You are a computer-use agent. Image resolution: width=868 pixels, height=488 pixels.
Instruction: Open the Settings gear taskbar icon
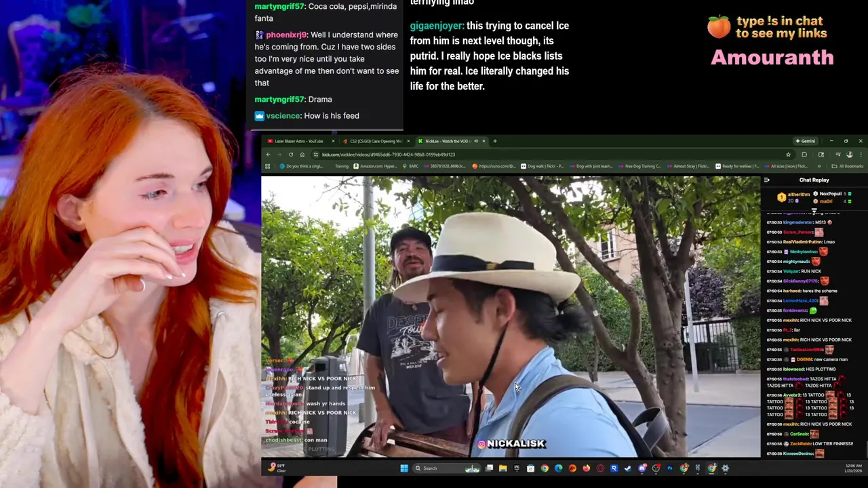(x=725, y=468)
